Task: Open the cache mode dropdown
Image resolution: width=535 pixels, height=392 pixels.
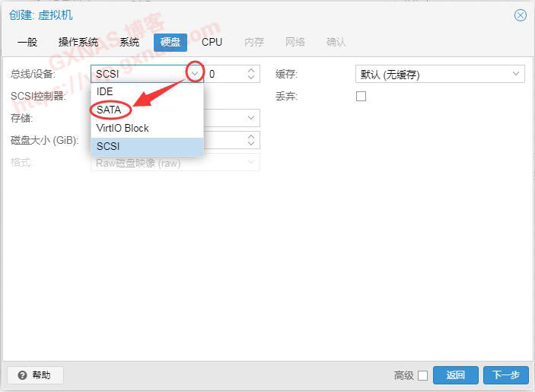Action: (x=517, y=74)
